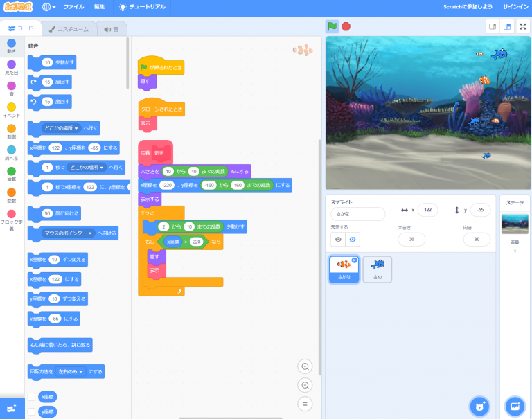This screenshot has width=532, height=419.
Task: Open the language globe menu
Action: (49, 7)
